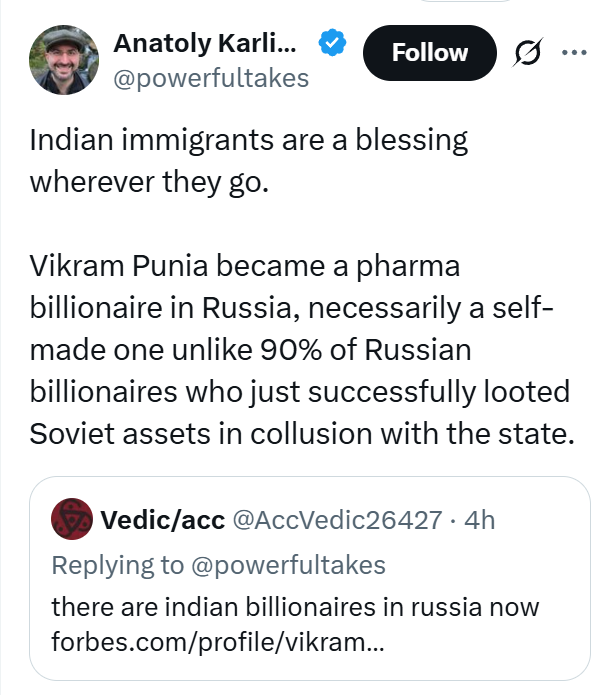
Task: Click the blue verified badge
Action: pyautogui.click(x=332, y=45)
